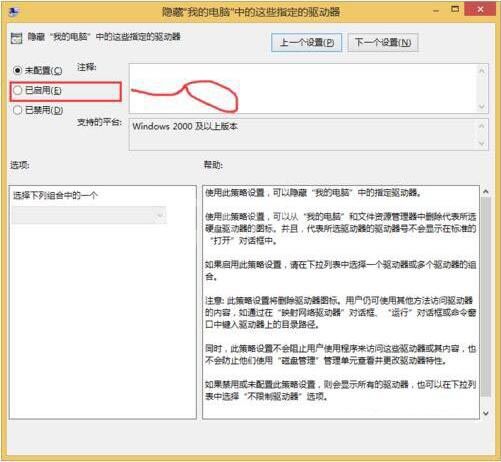Minimize the policy settings window
Viewport: 501px width, 462px height.
point(436,11)
